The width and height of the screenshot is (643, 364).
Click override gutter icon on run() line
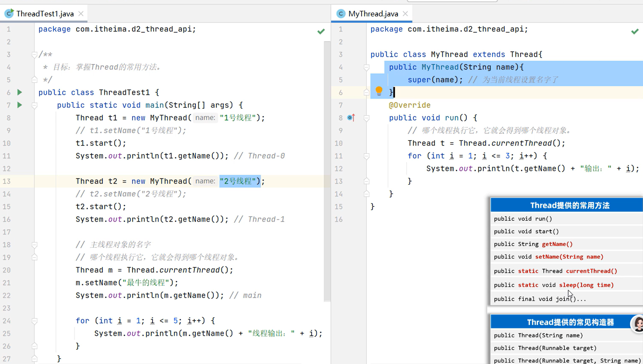[x=351, y=118]
